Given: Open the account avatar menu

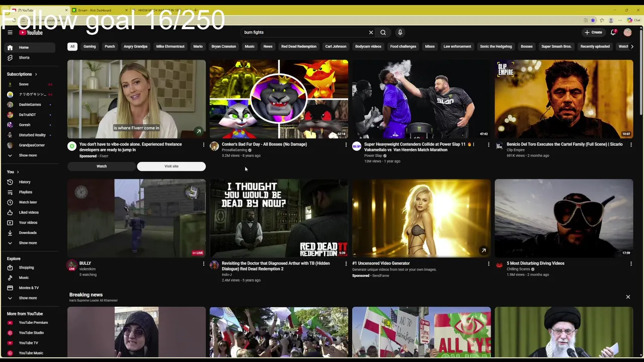Looking at the screenshot, I should 627,32.
